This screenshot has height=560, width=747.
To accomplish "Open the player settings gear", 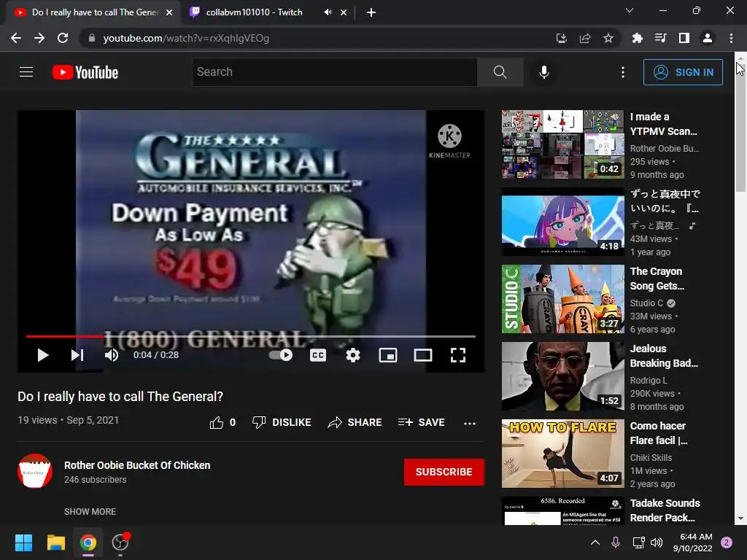I will click(353, 355).
